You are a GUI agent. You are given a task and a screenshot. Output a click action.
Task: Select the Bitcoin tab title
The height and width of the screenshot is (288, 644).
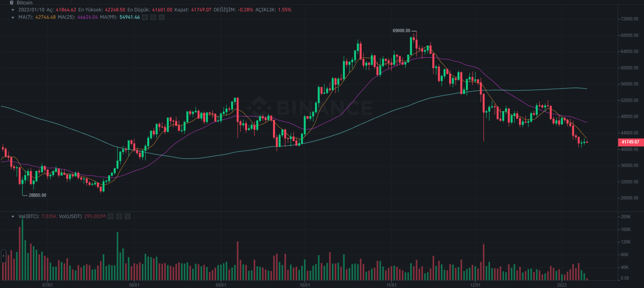tap(24, 2)
